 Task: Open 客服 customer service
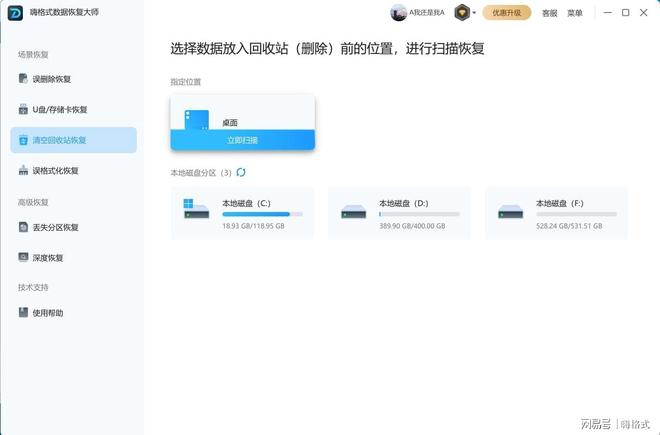click(549, 13)
